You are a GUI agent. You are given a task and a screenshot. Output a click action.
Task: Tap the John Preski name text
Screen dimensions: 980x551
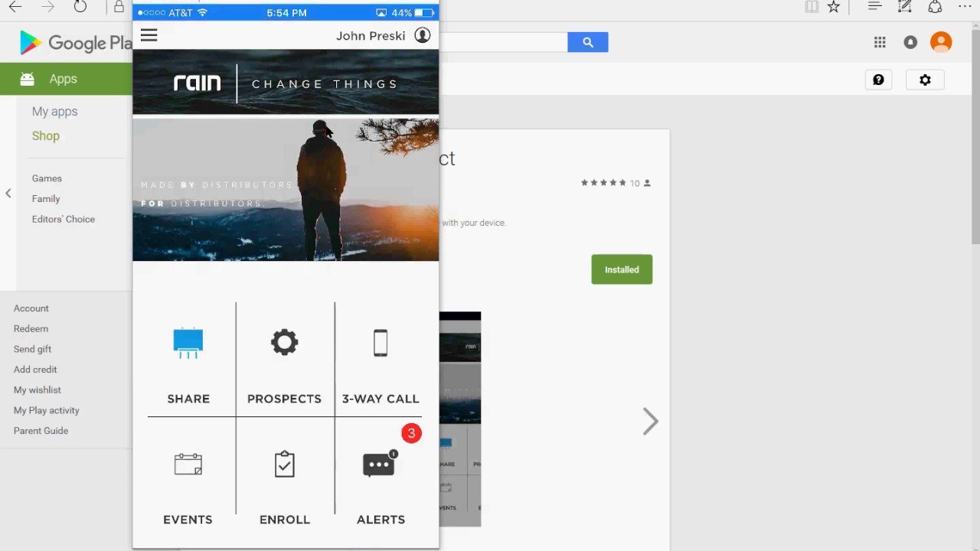pos(371,36)
